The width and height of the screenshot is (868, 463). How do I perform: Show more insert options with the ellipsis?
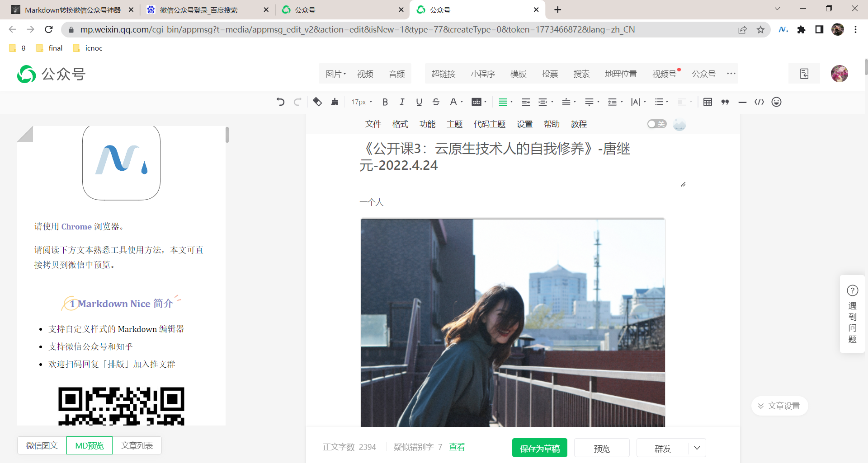point(731,74)
